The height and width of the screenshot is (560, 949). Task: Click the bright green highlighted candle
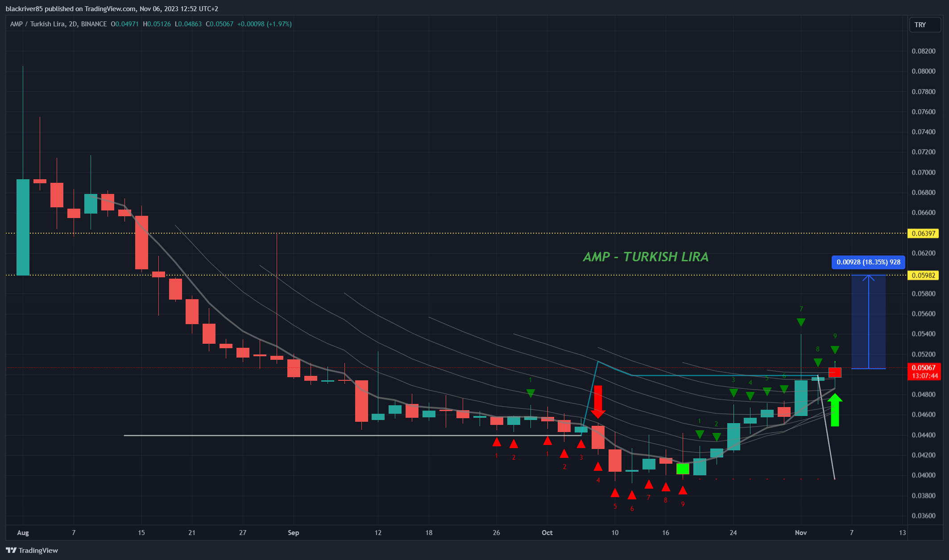click(683, 469)
